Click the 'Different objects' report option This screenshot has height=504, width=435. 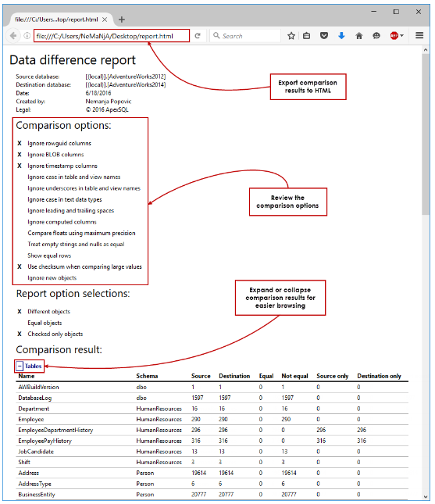[48, 312]
